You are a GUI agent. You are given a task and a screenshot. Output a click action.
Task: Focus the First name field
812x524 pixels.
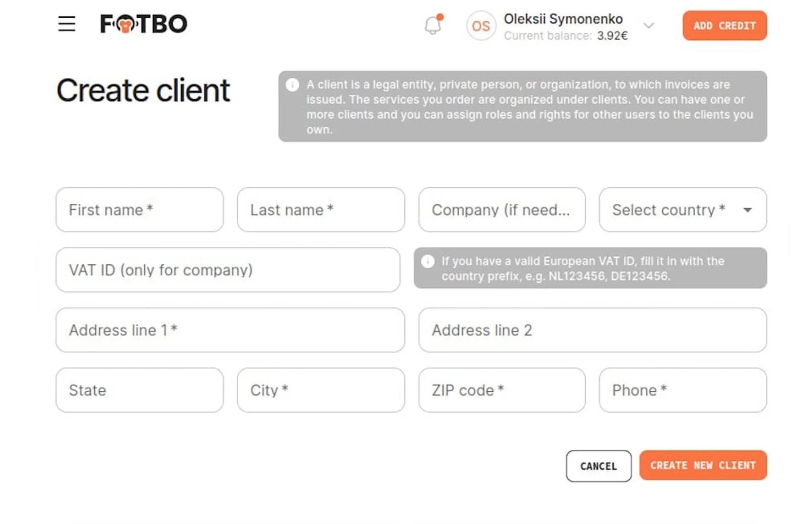[140, 210]
